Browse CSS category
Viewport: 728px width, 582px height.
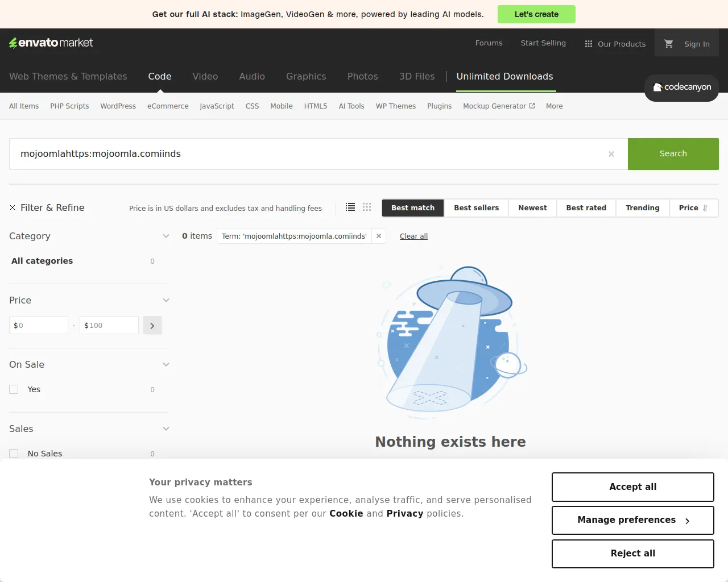[x=252, y=106]
